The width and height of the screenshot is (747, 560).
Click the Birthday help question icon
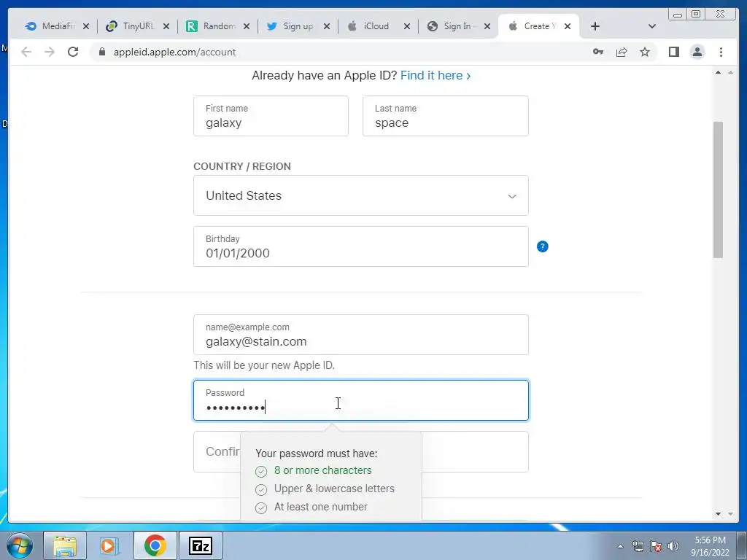click(543, 246)
